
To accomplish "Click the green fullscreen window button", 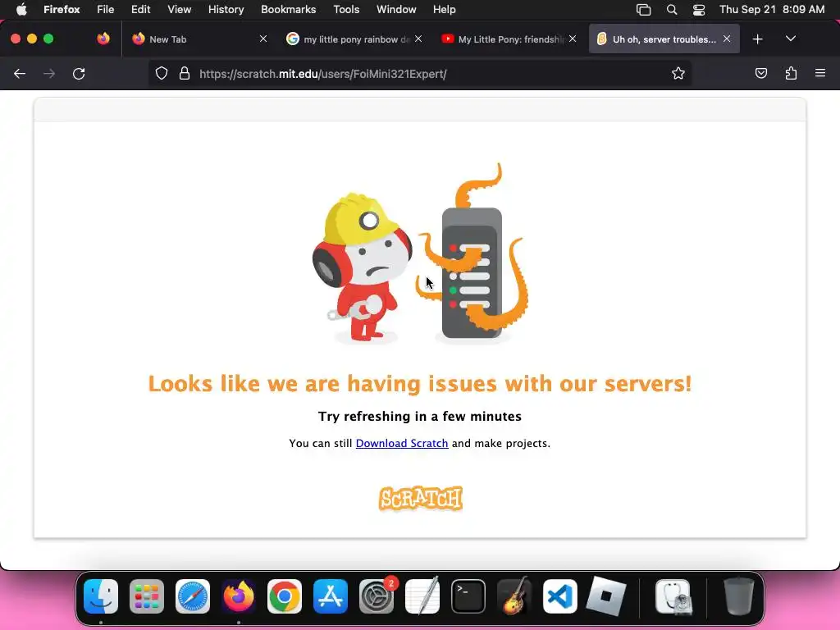I will click(x=48, y=39).
